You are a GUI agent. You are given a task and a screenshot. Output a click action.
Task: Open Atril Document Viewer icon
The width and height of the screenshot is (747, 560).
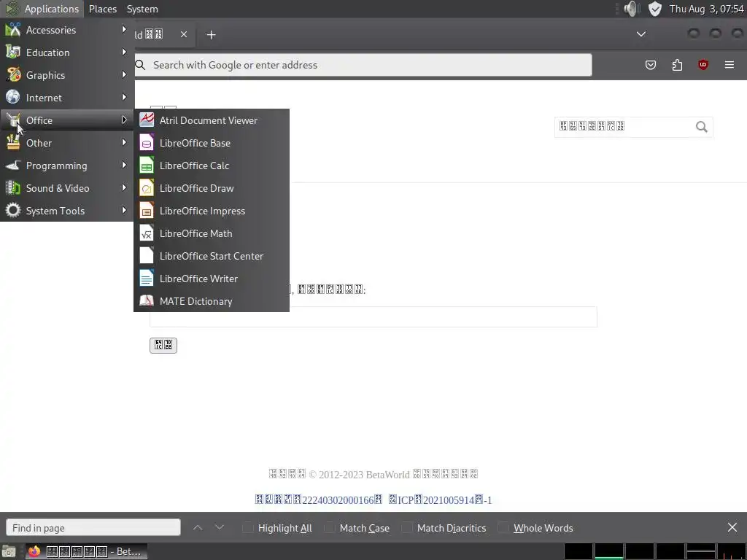click(x=146, y=120)
